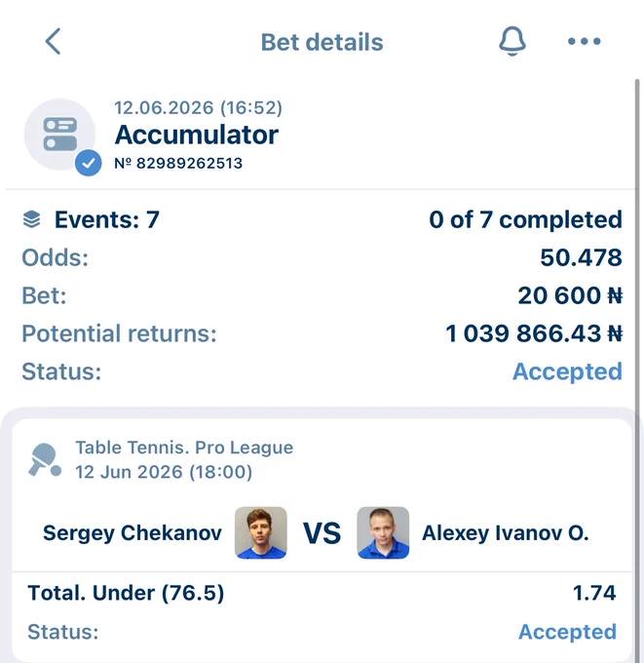Click the vertical scrollbar on the right
644x663 pixels.
637,296
